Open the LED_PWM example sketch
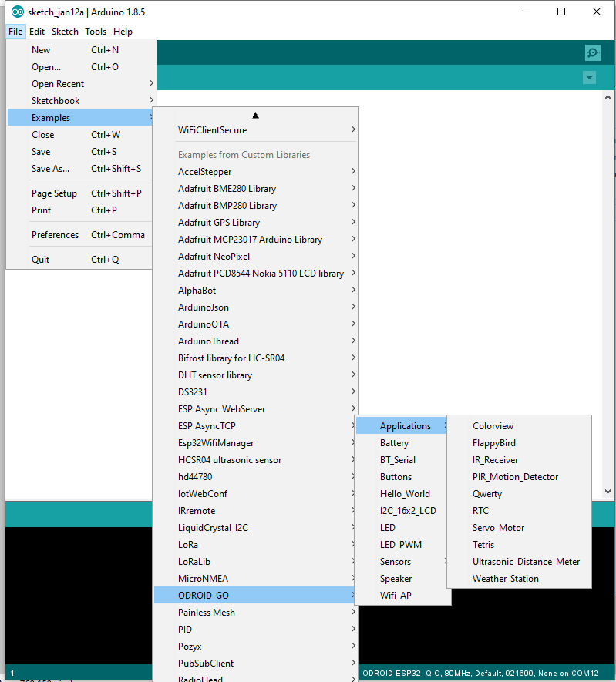The width and height of the screenshot is (616, 682). point(402,545)
